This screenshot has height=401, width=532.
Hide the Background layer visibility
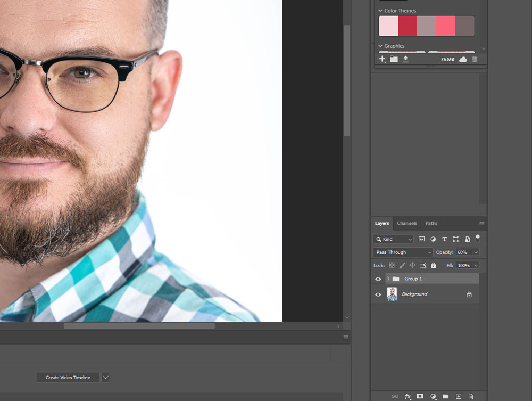[378, 294]
